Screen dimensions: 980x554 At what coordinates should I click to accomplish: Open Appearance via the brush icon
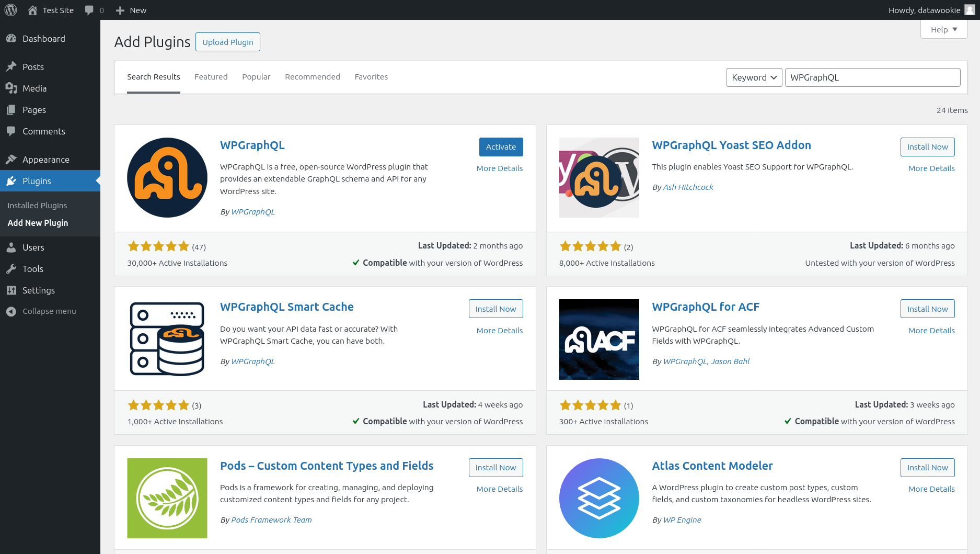[11, 160]
